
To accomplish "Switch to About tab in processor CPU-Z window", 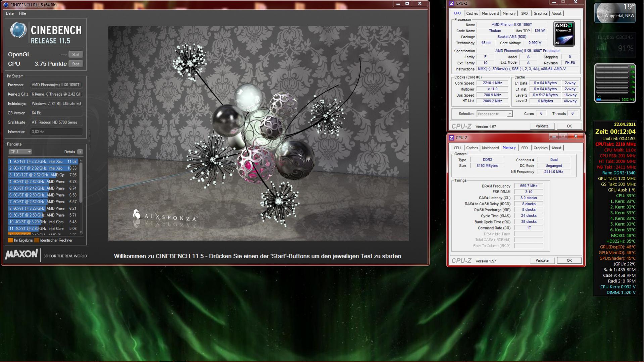I will tap(556, 13).
